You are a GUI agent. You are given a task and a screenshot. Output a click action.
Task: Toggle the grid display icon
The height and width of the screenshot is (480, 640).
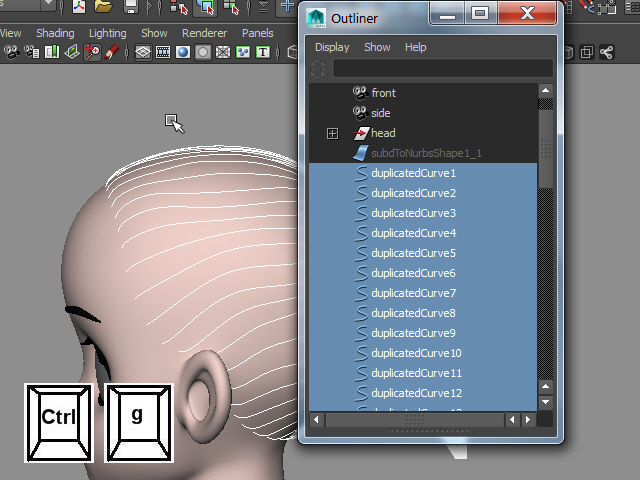pos(143,51)
